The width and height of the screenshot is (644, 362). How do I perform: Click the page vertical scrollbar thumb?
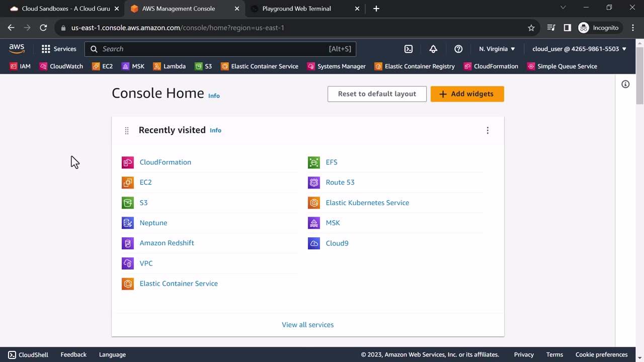tap(639, 76)
